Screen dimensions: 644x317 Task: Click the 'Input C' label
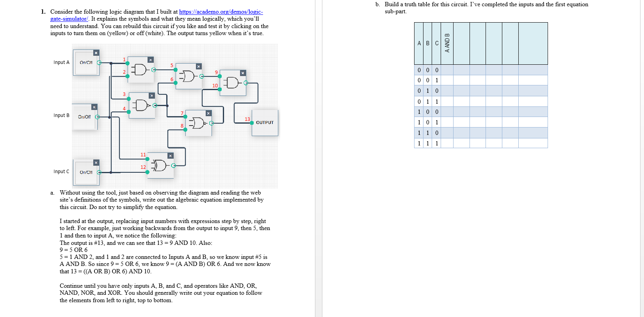[x=61, y=172]
